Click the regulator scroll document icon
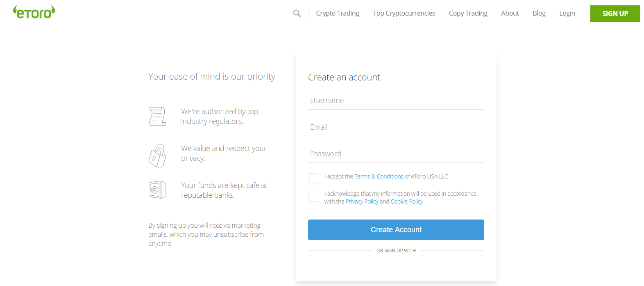This screenshot has width=644, height=286. [x=157, y=116]
